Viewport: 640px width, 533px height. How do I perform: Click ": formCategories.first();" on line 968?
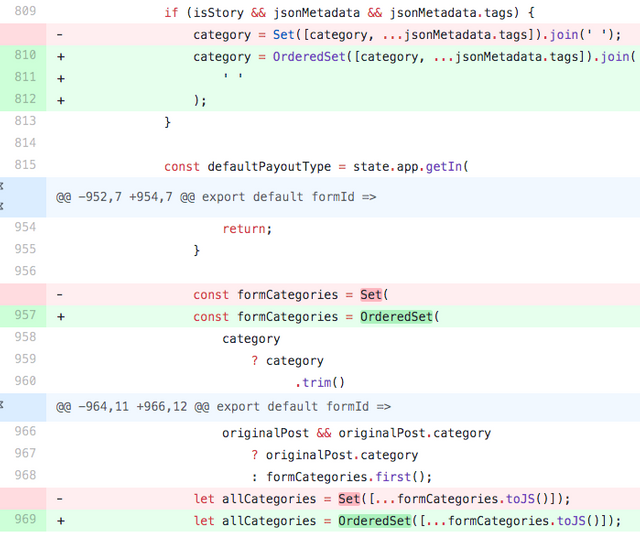point(342,477)
